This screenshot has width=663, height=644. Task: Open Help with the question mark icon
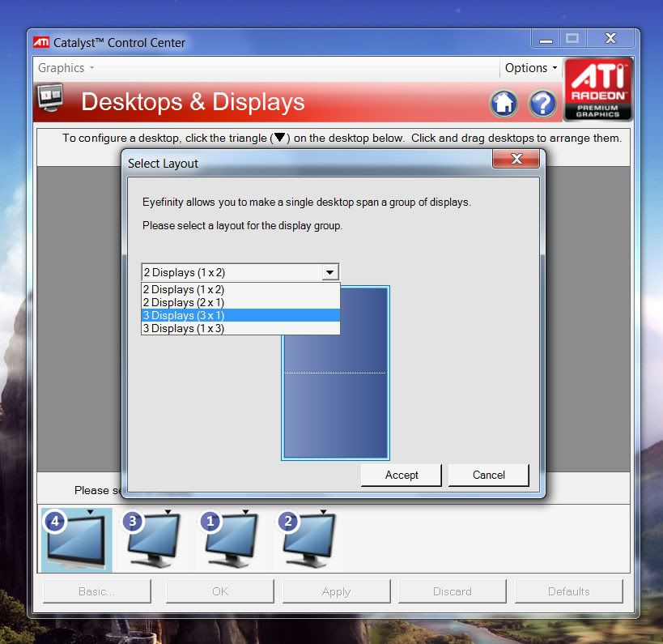542,103
